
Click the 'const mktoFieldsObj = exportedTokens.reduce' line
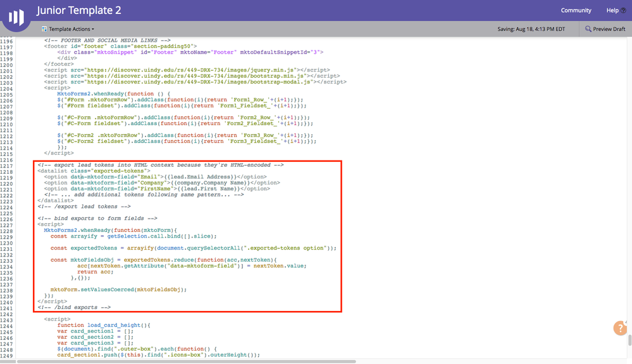click(x=164, y=260)
